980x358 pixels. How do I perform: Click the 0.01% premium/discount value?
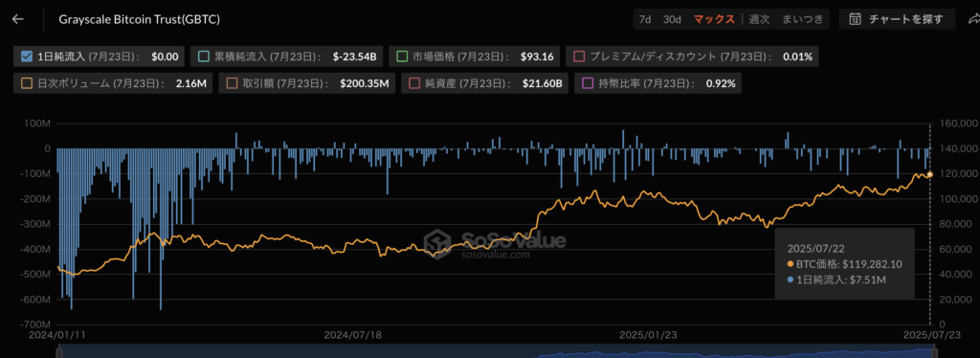coord(797,56)
